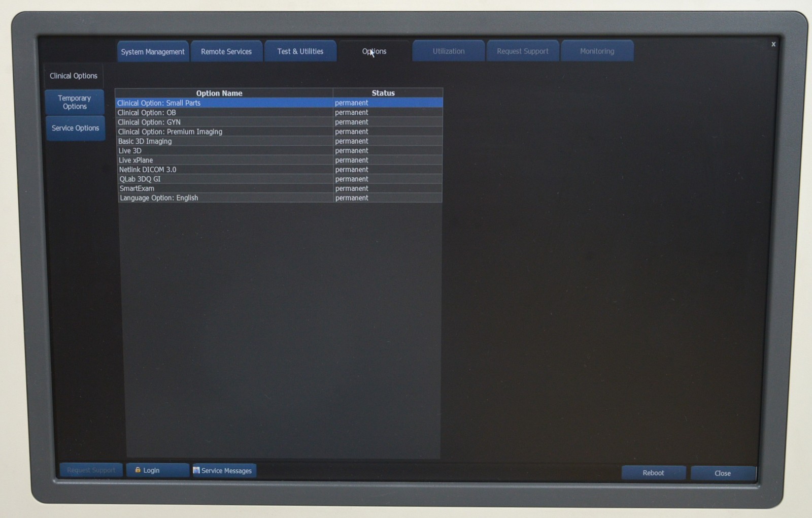Click the Close button at bottom right
The height and width of the screenshot is (518, 812).
point(722,473)
